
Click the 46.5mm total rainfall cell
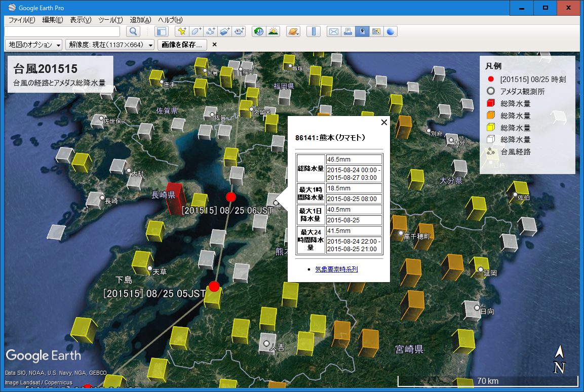(354, 160)
